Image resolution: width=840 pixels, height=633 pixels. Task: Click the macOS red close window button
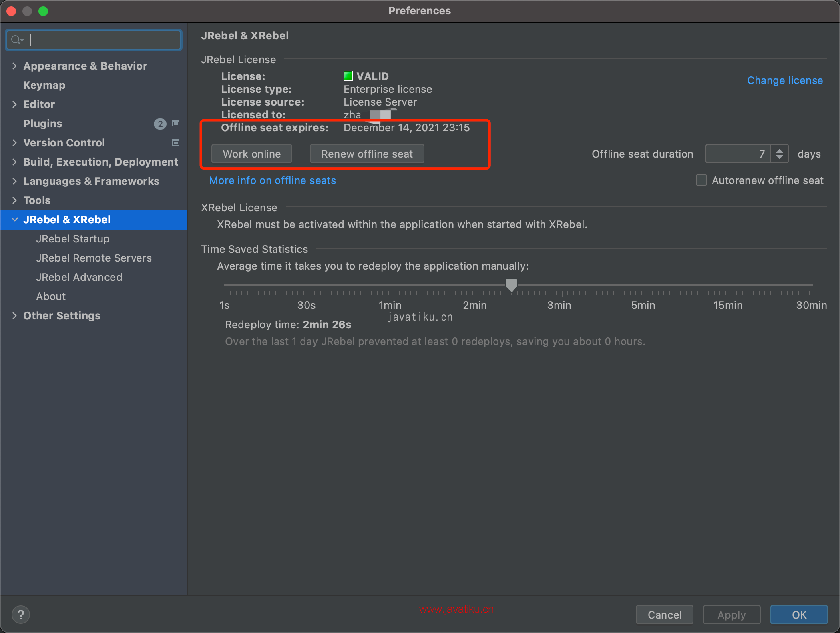point(11,11)
